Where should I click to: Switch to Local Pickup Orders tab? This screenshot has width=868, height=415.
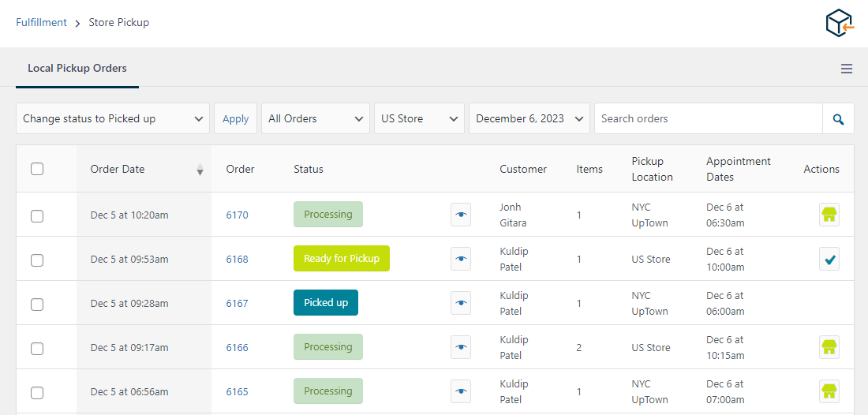point(77,69)
